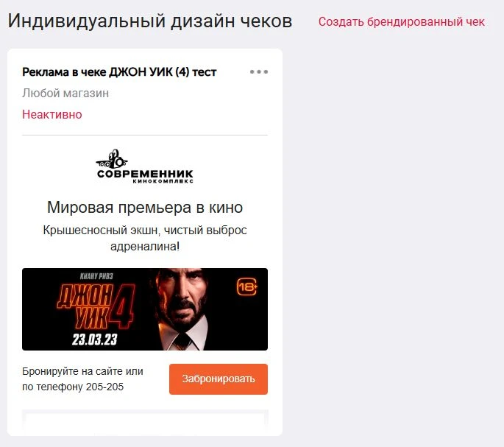The width and height of the screenshot is (504, 447).
Task: Click the Современник cinema logo
Action: pos(145,166)
